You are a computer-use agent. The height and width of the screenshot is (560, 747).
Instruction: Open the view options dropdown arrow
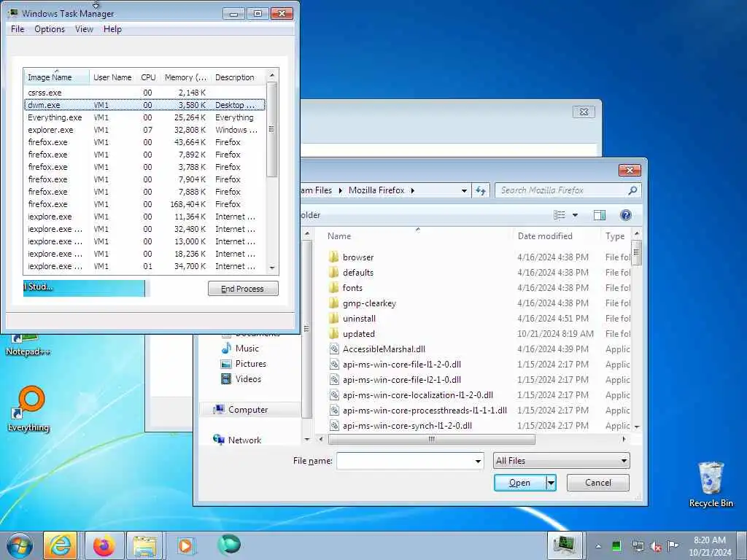tap(575, 215)
